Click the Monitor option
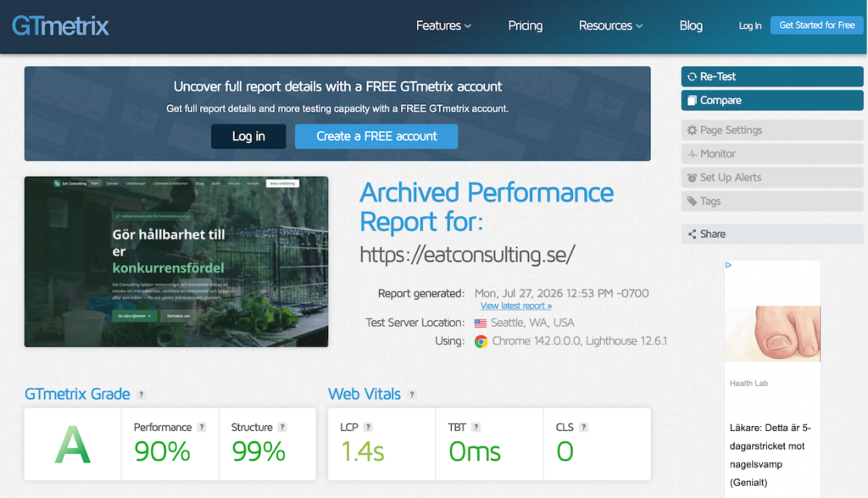 click(772, 154)
